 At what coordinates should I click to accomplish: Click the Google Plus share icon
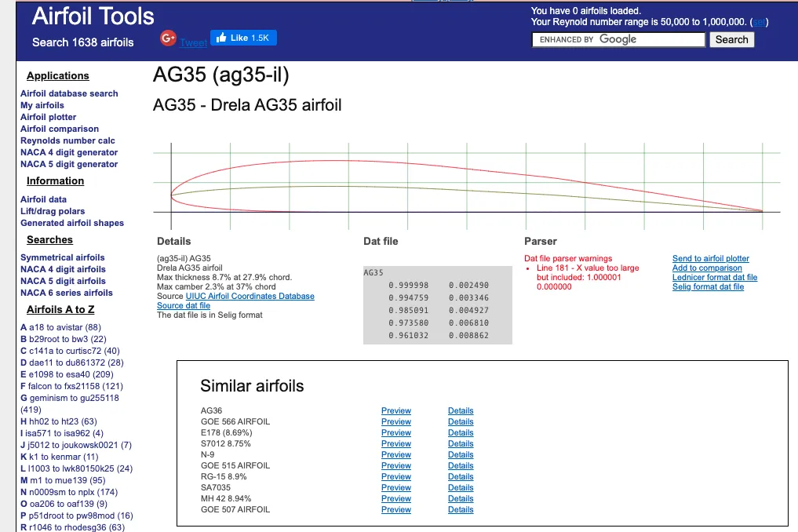click(x=168, y=38)
